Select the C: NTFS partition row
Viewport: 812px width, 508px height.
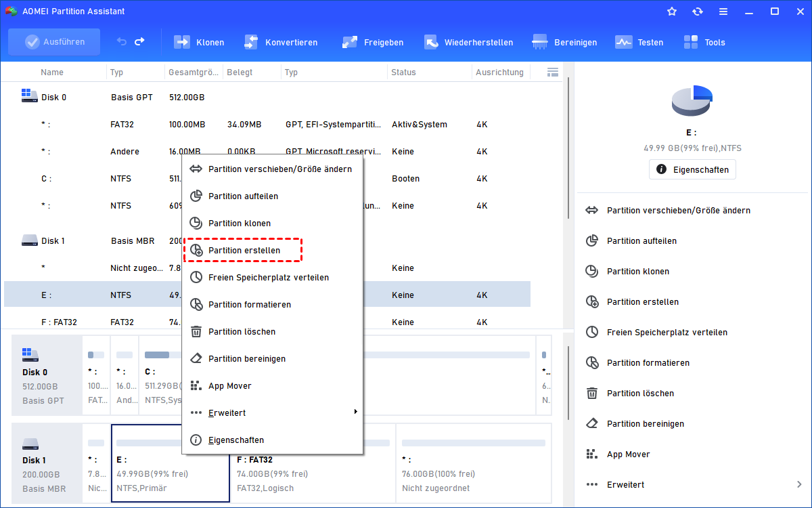[x=267, y=179]
